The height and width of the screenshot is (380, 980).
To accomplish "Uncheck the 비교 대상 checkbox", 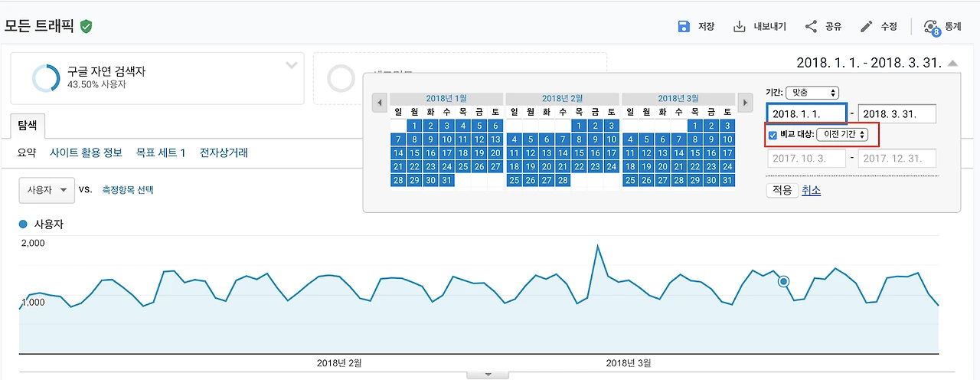I will 773,134.
